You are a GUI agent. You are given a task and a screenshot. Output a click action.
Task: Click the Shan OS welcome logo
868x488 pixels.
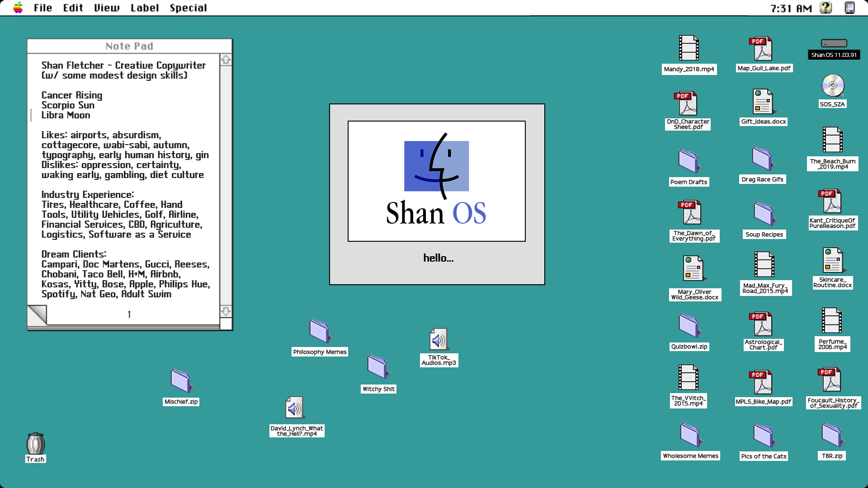pyautogui.click(x=437, y=181)
